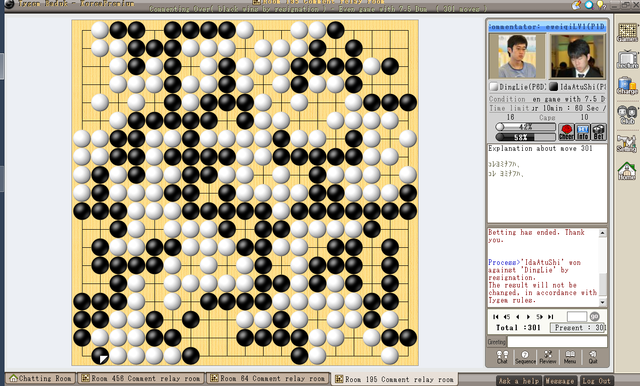Screen dimensions: 640x386
Task: Click the black betting bar showing 58%
Action: pyautogui.click(x=525, y=137)
